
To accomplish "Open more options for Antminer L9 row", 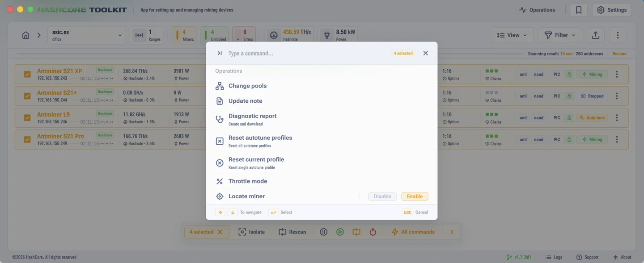I will click(617, 118).
